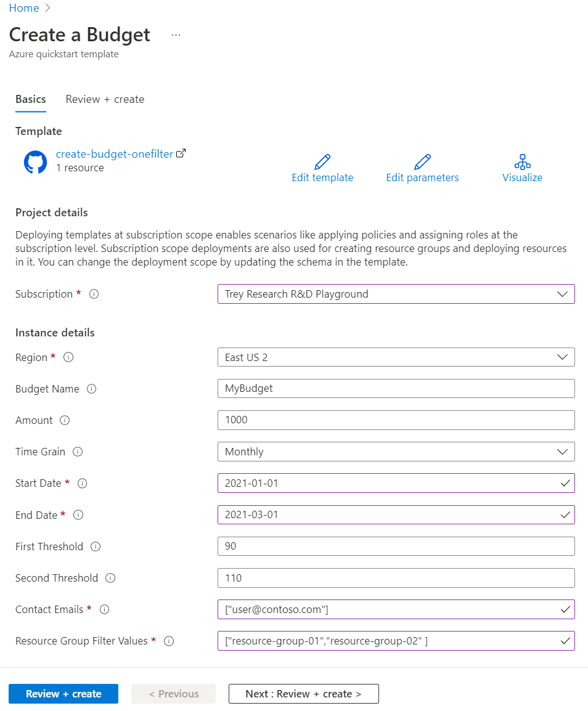
Task: Open the create-budget-onefilter template link
Action: click(x=115, y=154)
